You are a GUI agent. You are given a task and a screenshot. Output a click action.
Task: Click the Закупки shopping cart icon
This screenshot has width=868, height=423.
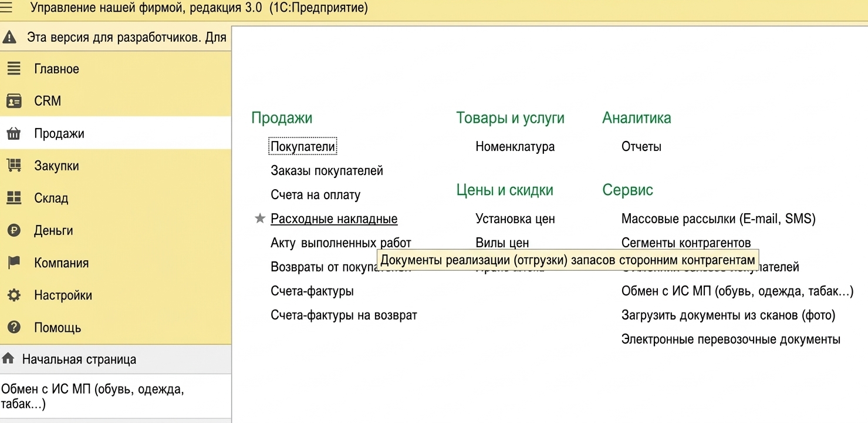point(13,166)
